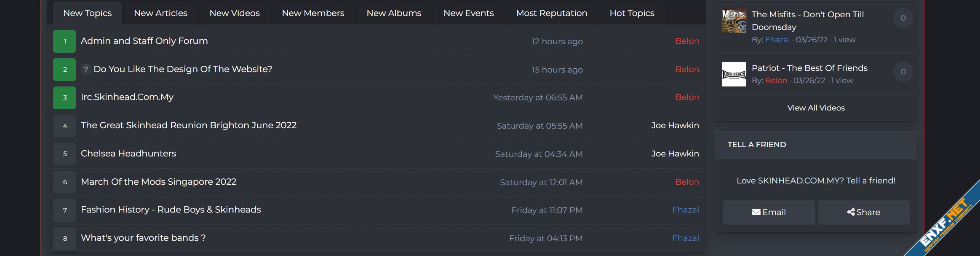Open Admin and Staff Only Forum topic
Viewport: 980px width, 256px height.
[x=144, y=41]
